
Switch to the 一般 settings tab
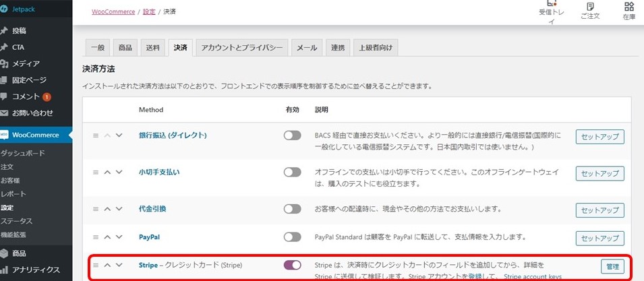coord(98,48)
